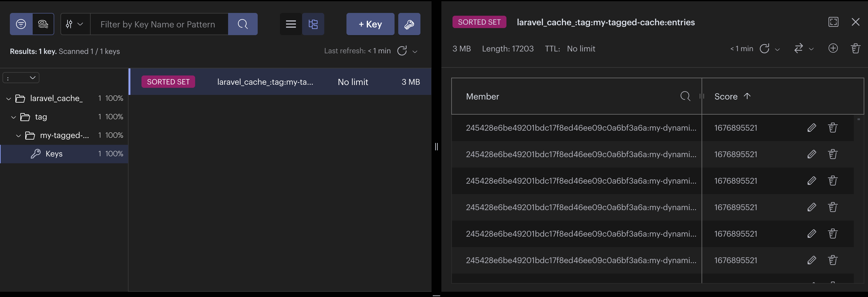
Task: Open the SORTED SET key row in list
Action: tap(280, 82)
